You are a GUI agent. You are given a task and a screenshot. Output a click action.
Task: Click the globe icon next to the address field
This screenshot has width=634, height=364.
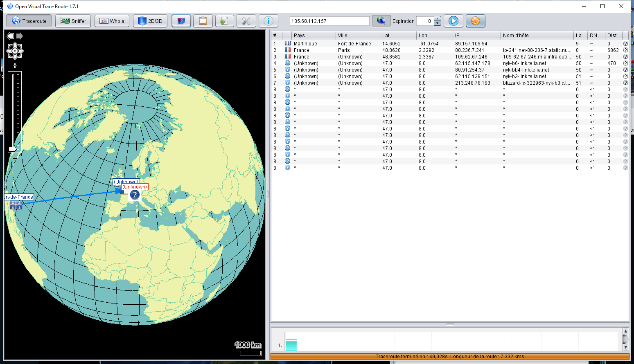(381, 21)
